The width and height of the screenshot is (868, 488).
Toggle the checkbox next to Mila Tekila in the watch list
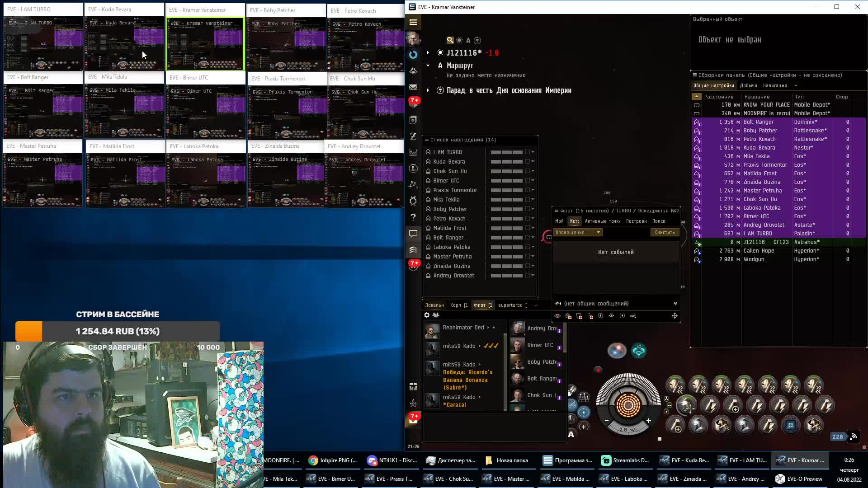pyautogui.click(x=527, y=200)
